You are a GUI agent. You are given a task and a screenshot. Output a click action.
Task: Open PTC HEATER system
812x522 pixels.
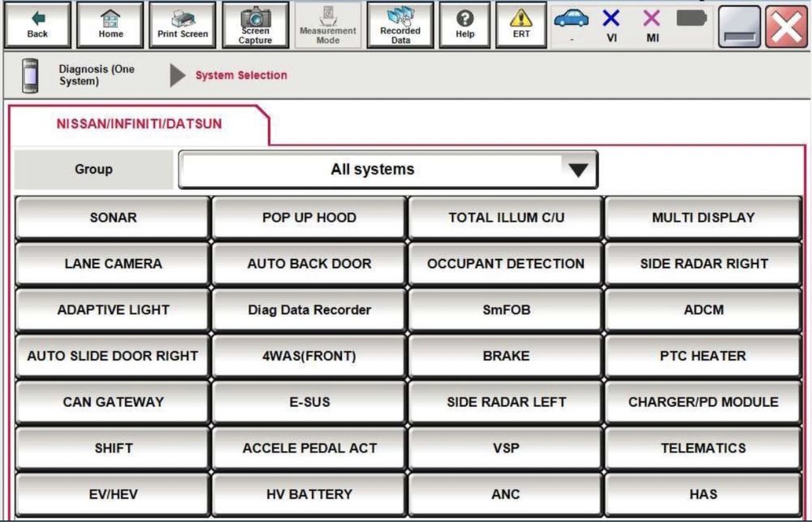click(x=703, y=356)
